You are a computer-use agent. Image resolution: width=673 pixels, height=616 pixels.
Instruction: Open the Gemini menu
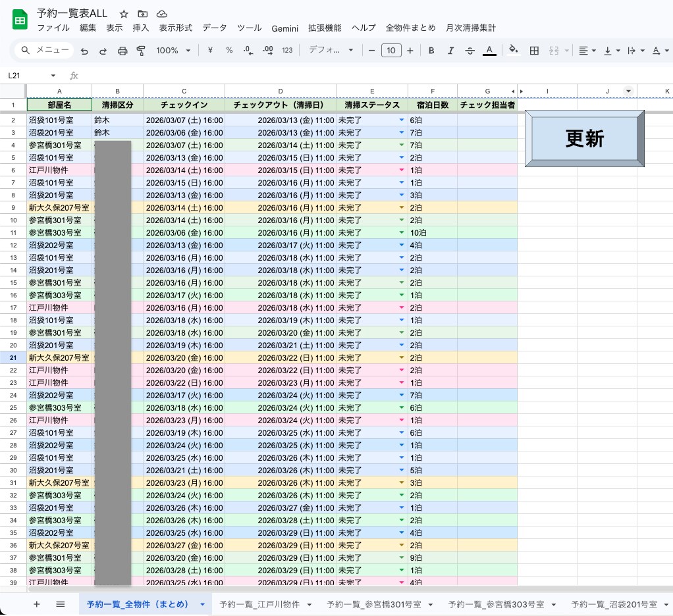pyautogui.click(x=284, y=28)
